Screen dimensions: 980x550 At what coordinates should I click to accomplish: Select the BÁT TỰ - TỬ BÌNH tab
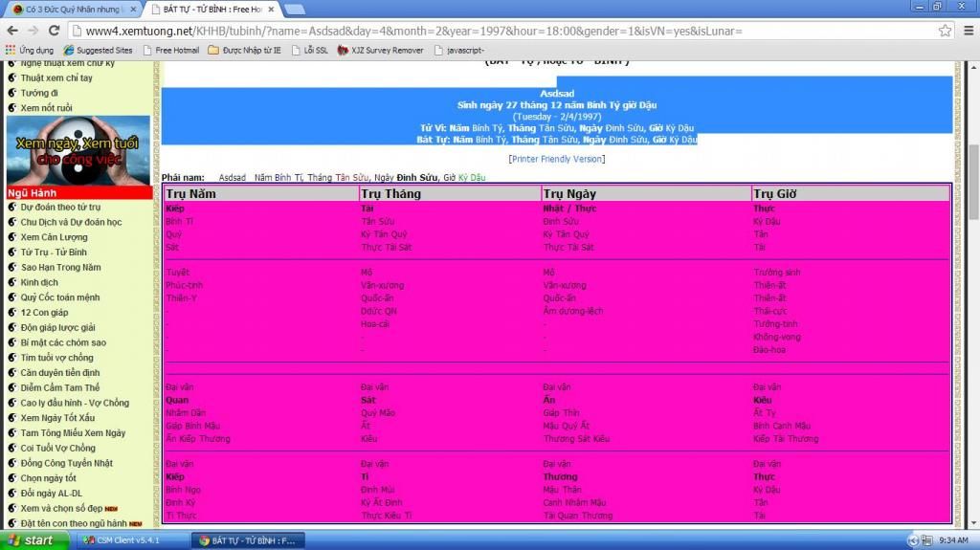212,10
